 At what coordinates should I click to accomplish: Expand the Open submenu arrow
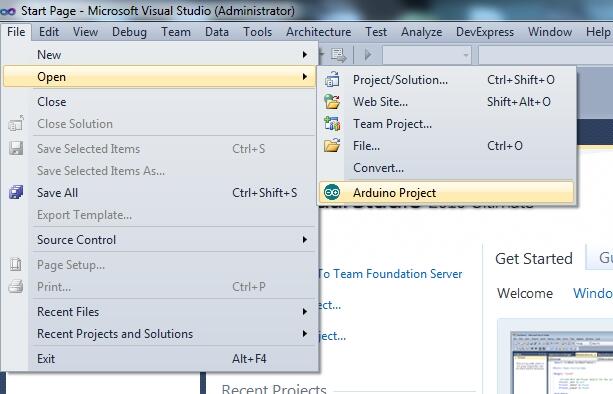point(305,77)
